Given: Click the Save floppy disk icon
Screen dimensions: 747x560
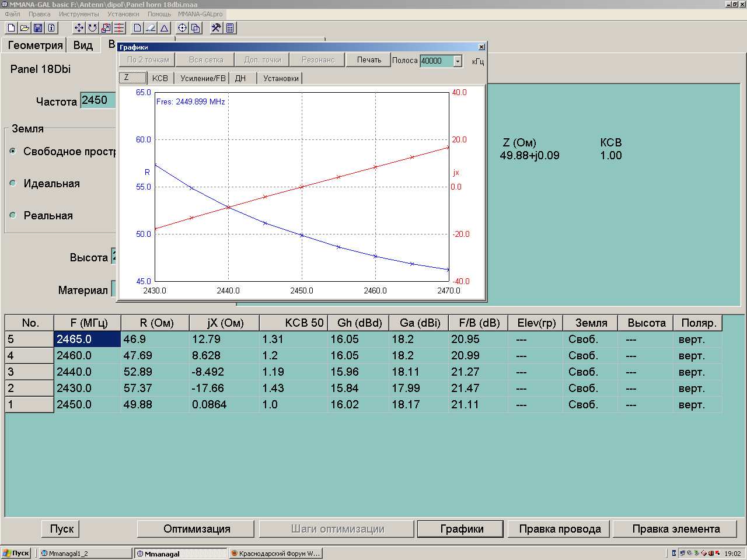Looking at the screenshot, I should [38, 28].
